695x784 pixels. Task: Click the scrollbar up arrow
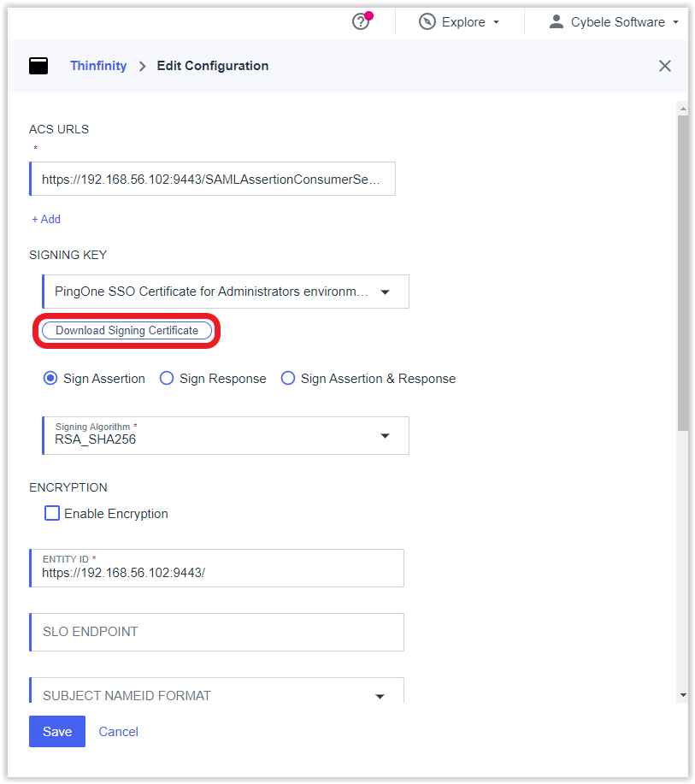click(683, 109)
